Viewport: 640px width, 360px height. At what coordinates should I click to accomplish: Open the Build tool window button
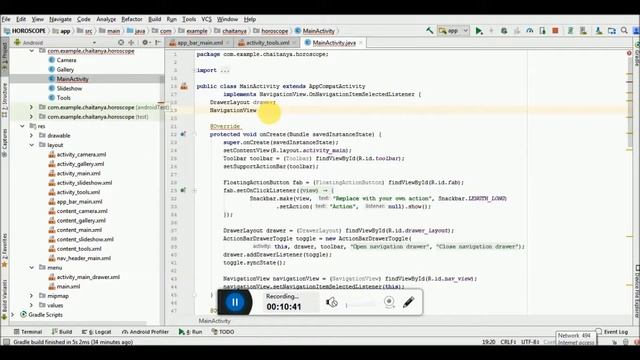point(62,332)
